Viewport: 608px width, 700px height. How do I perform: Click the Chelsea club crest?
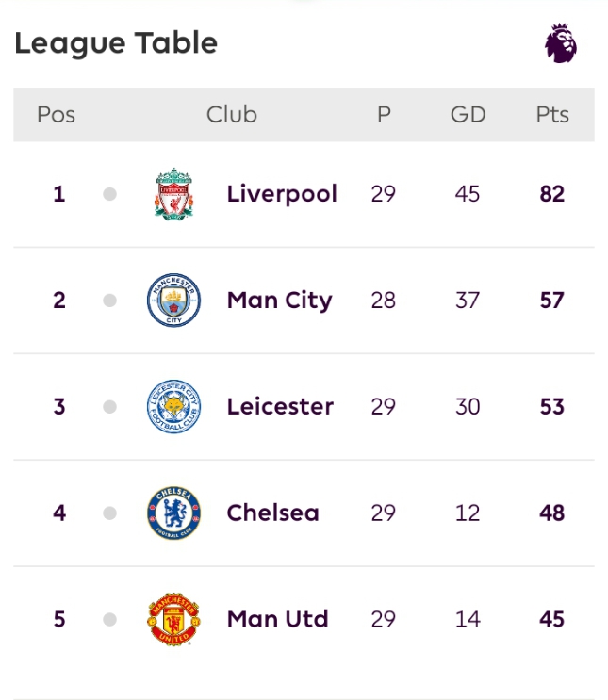[x=174, y=513]
